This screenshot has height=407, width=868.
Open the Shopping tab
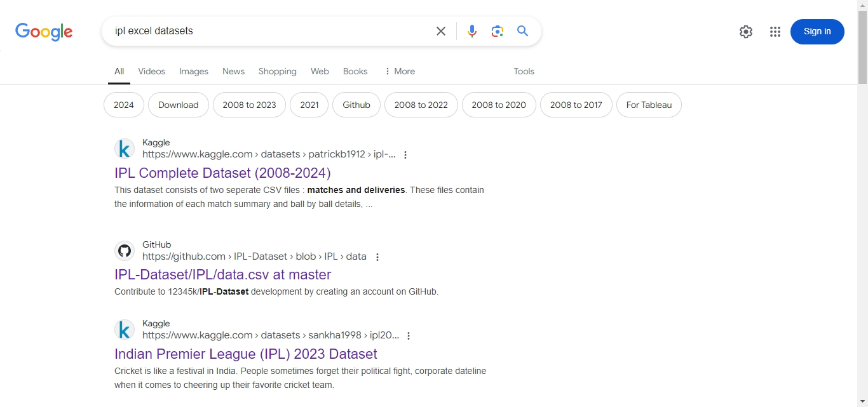tap(278, 71)
